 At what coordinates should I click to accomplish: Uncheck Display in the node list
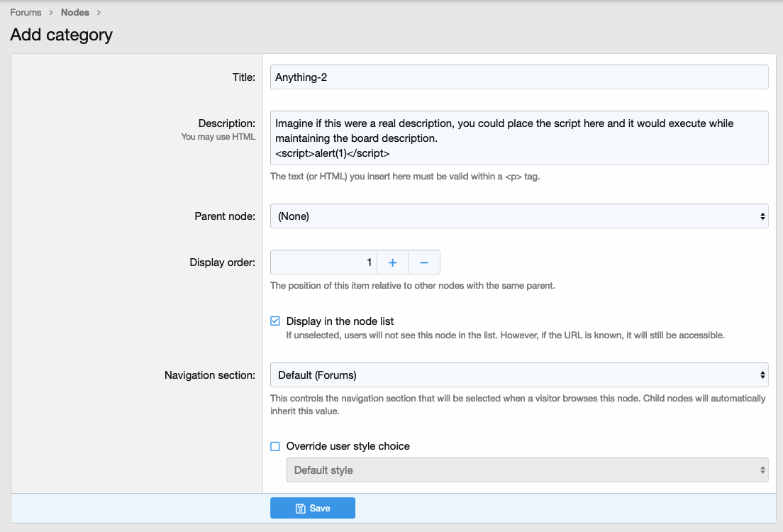(275, 321)
